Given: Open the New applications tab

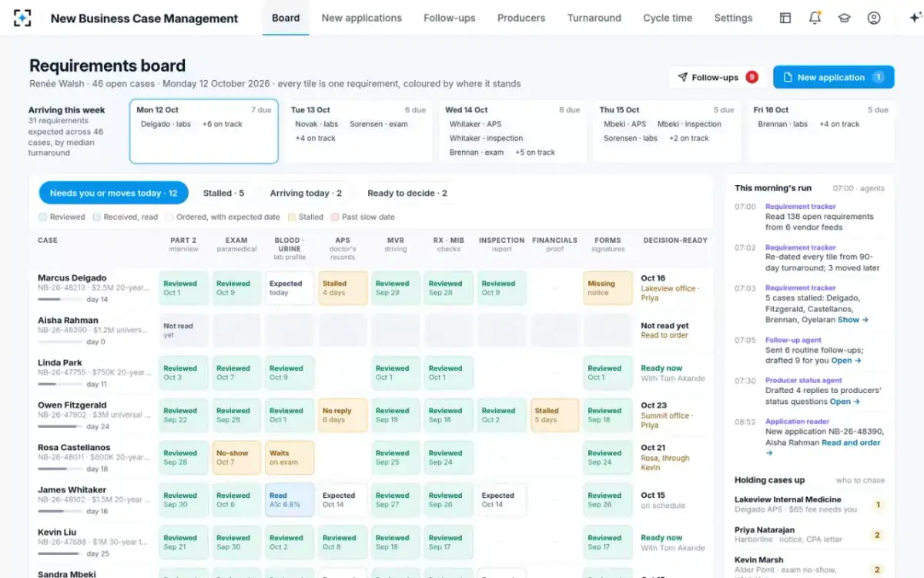Looking at the screenshot, I should coord(362,18).
